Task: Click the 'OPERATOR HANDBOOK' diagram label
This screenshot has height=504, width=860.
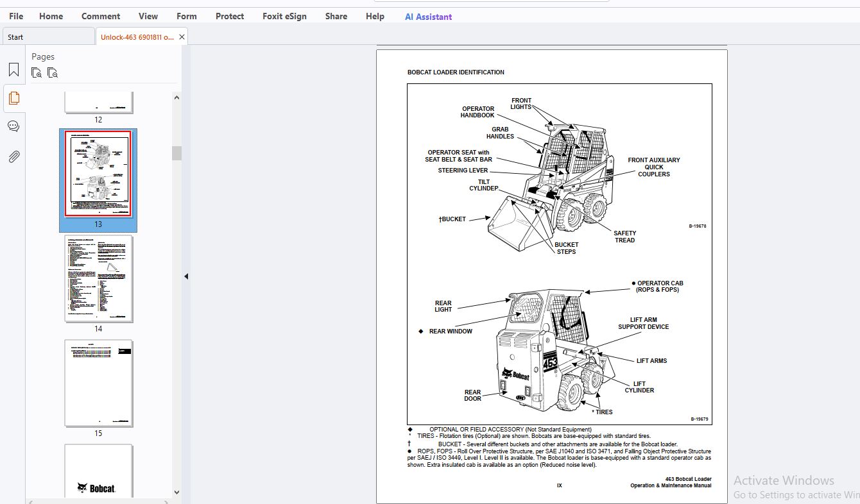Action: coord(477,112)
